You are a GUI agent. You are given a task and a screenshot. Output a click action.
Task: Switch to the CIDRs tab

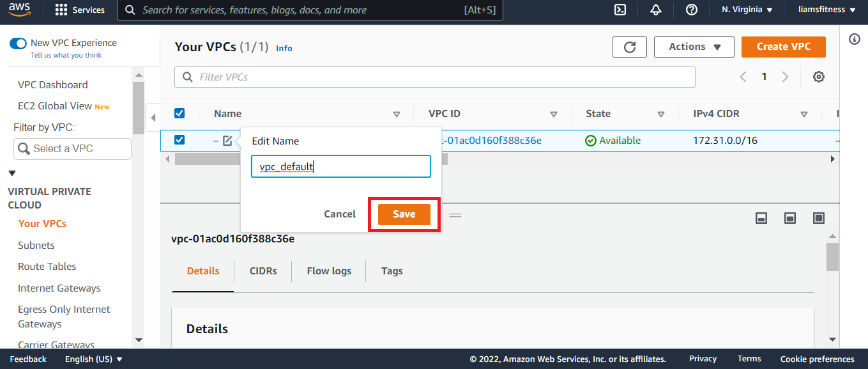click(x=263, y=271)
